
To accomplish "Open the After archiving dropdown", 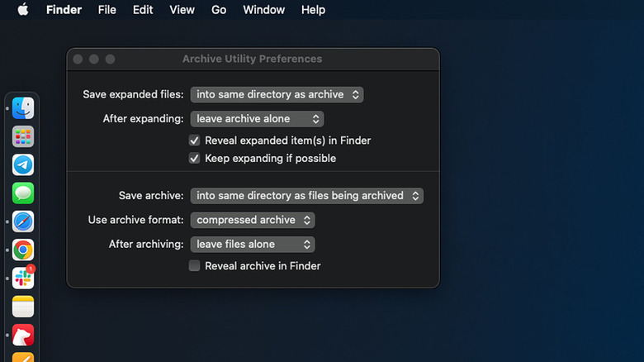I will [x=252, y=245].
